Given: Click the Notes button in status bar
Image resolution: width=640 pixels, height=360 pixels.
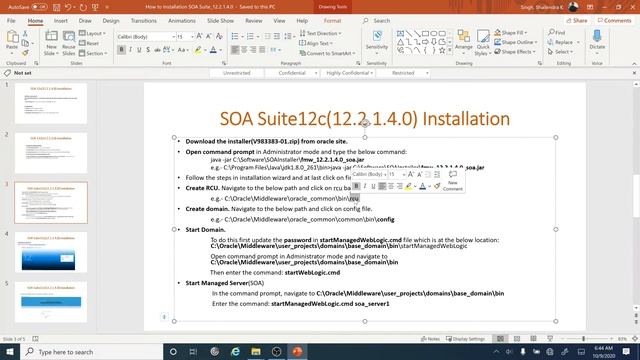Looking at the screenshot, I should (430, 339).
